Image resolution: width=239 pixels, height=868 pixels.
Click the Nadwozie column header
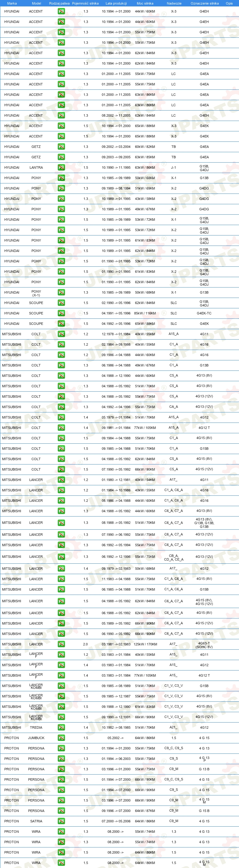174,3
